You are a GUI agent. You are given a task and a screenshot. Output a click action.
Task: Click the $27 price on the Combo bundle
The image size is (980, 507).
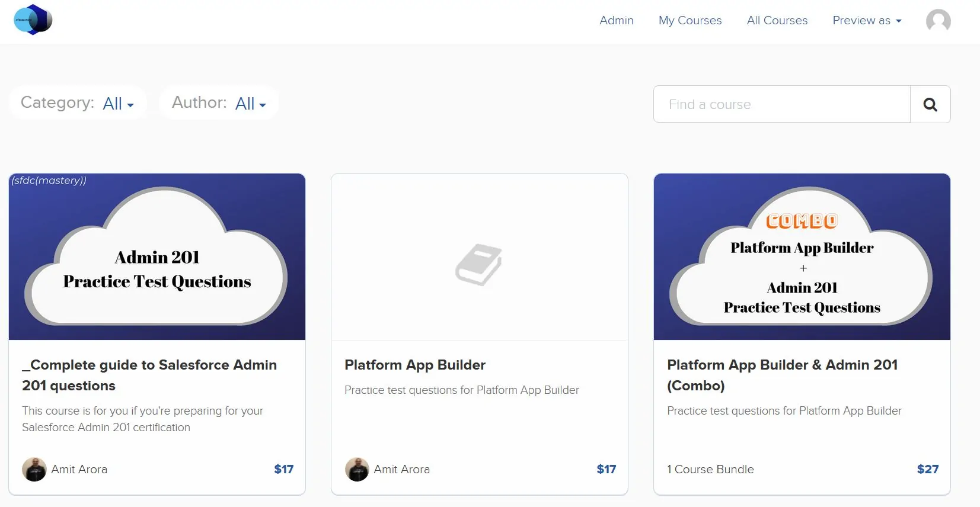[x=927, y=469]
